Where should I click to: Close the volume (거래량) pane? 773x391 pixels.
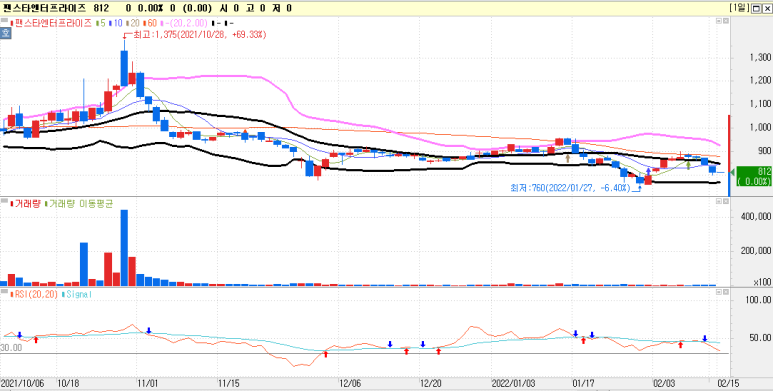click(725, 202)
